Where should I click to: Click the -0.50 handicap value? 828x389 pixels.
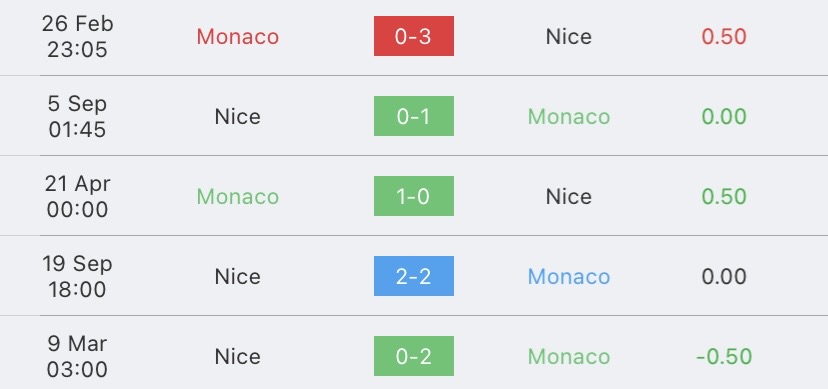[724, 357]
